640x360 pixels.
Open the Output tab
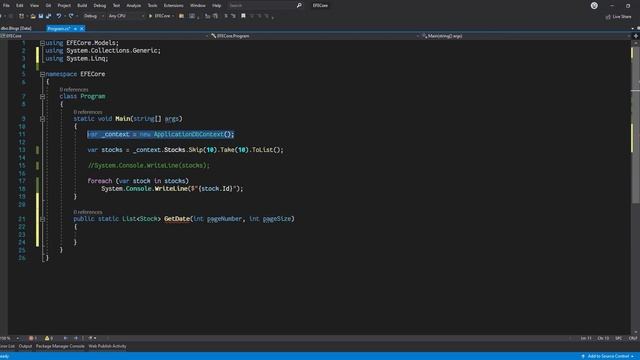pyautogui.click(x=25, y=346)
